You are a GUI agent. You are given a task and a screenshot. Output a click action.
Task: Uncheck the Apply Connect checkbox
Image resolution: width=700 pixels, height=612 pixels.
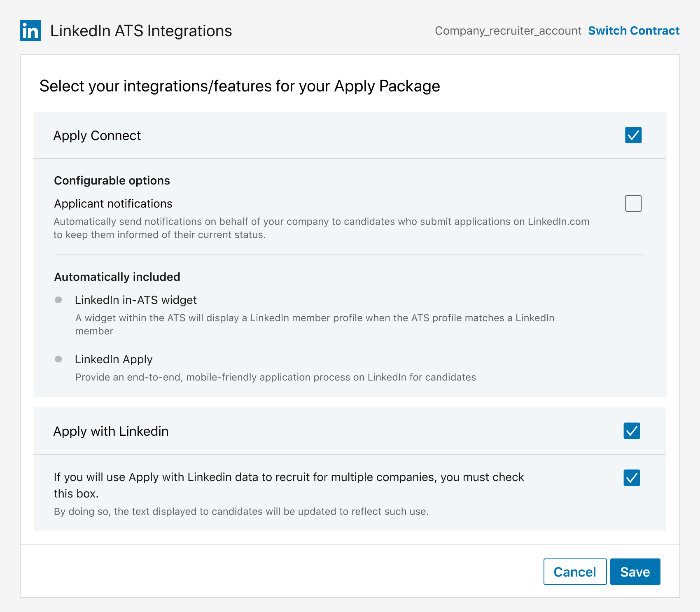click(x=633, y=135)
